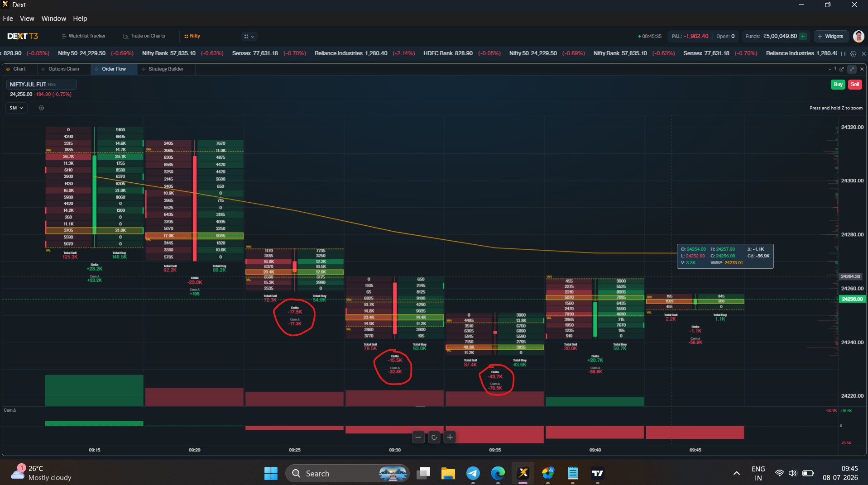Image resolution: width=868 pixels, height=485 pixels.
Task: Click the NIFTY JUL FUT symbol field
Action: tap(41, 85)
